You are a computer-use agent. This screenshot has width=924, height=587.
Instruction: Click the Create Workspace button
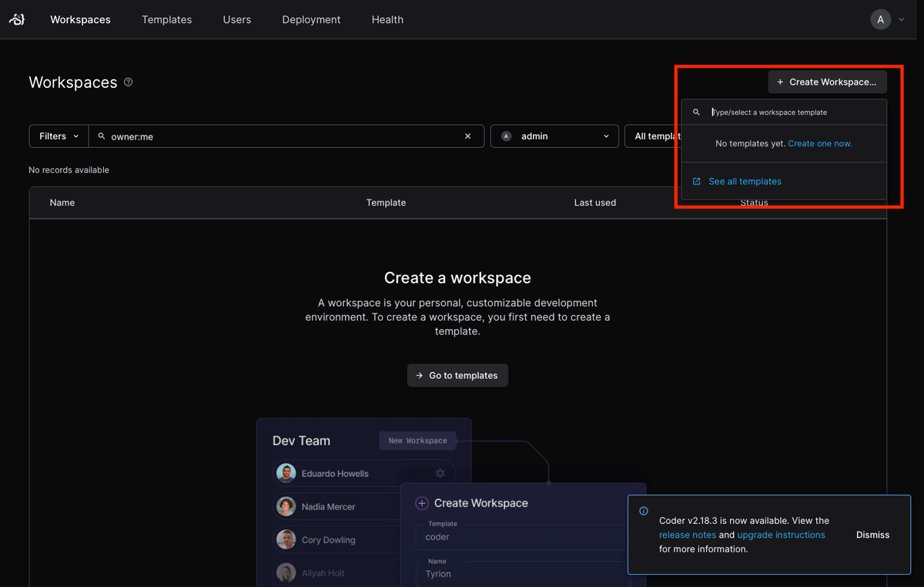[827, 82]
